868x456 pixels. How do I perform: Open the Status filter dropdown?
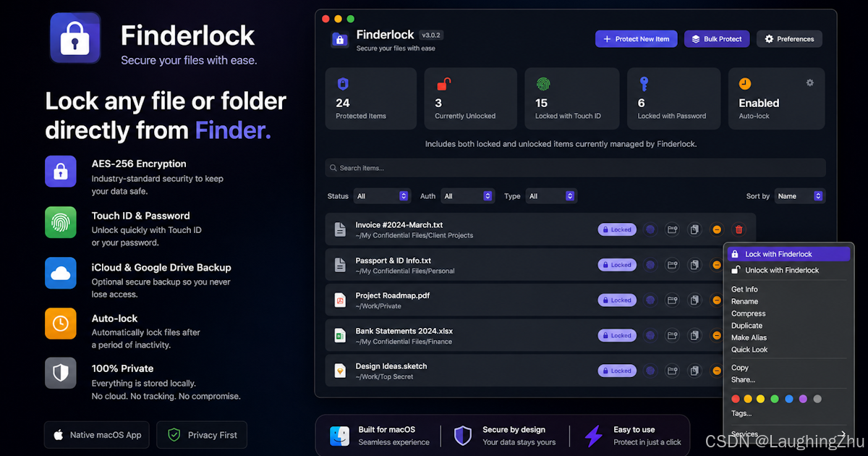click(x=382, y=196)
